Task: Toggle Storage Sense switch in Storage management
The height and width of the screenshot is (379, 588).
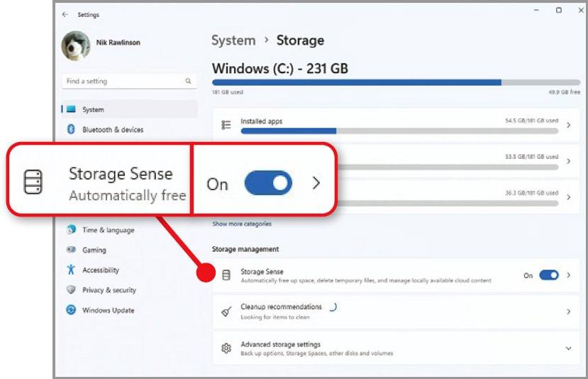Action: point(548,275)
